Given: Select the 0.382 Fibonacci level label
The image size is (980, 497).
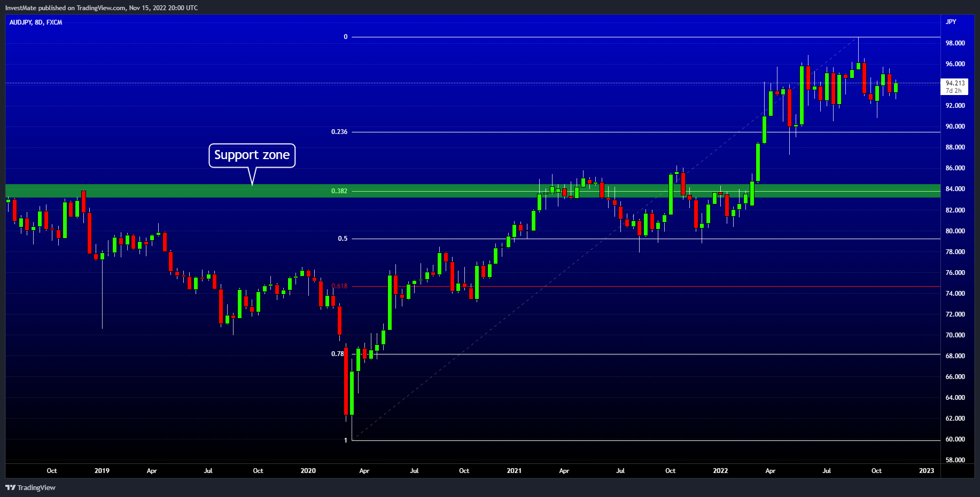Looking at the screenshot, I should 339,191.
